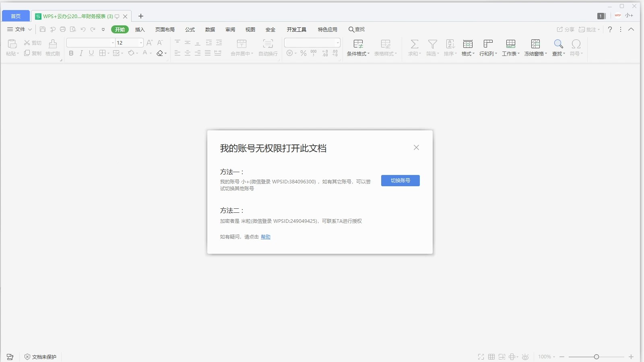Click the new tab plus button
Viewport: 644px width, 362px height.
141,16
